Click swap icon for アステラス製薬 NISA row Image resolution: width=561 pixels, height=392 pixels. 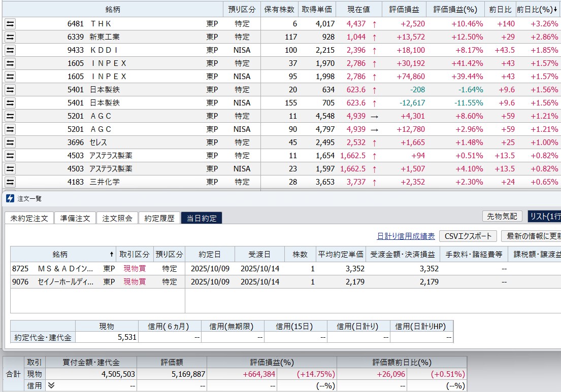(x=10, y=169)
